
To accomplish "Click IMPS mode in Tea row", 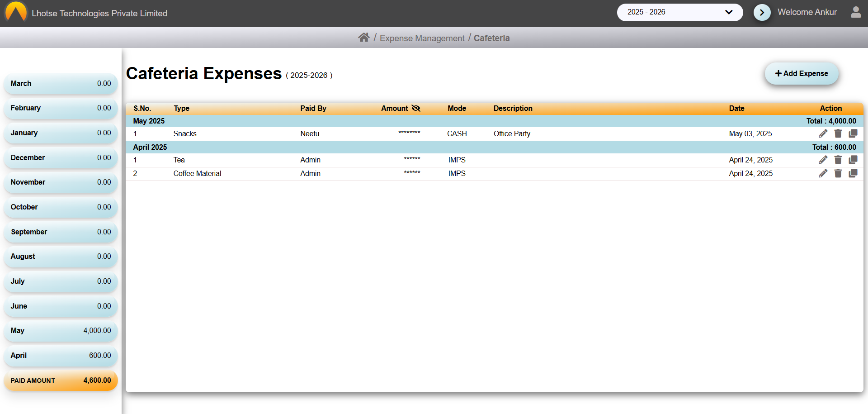I will 457,160.
